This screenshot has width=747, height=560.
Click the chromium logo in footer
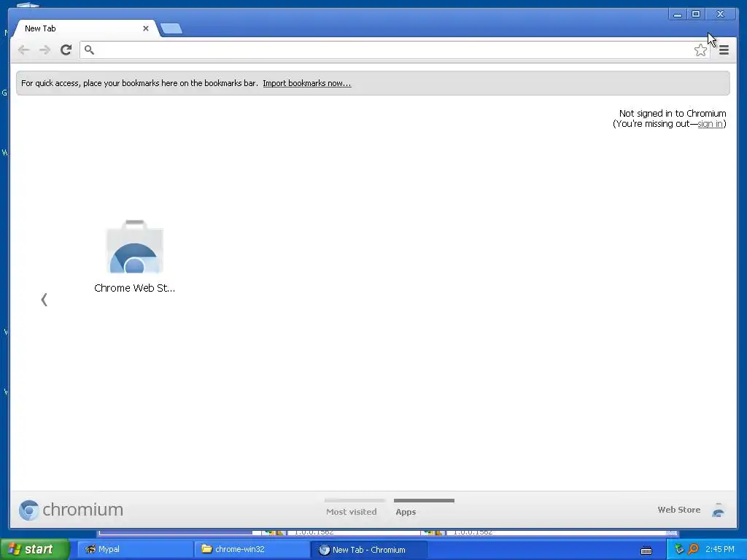click(71, 510)
